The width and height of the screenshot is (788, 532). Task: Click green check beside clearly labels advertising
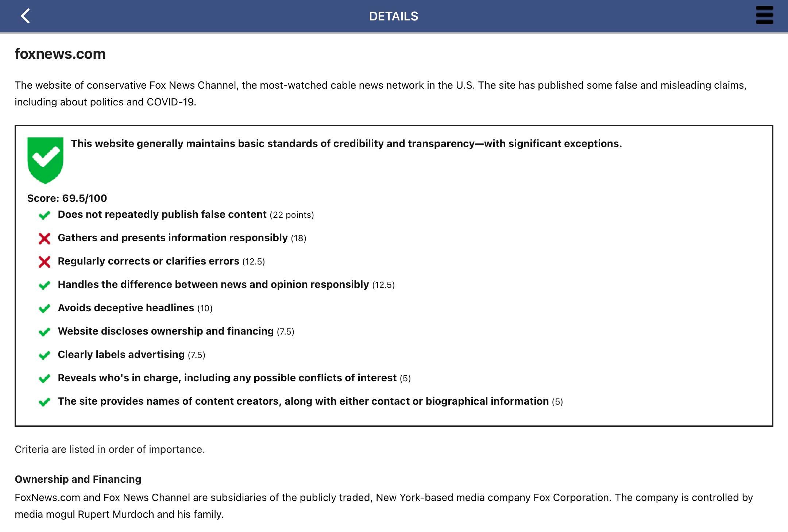click(44, 355)
